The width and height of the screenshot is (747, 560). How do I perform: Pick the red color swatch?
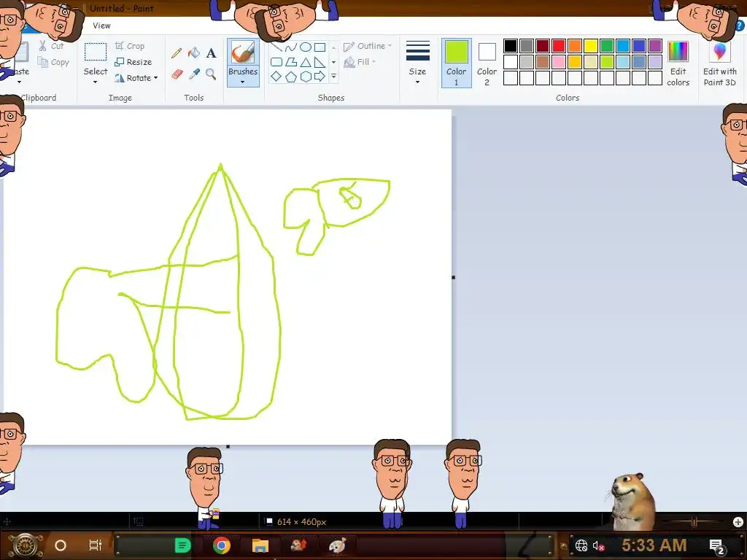click(559, 46)
